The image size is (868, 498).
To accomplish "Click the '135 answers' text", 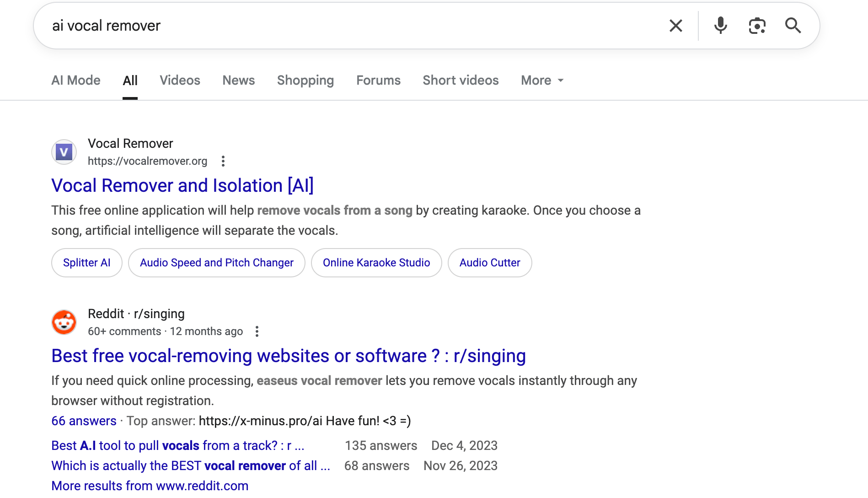I will point(381,446).
